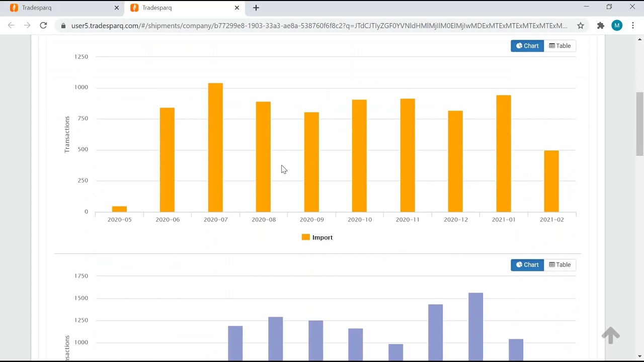Click the 2020-06 orange bar
The image size is (644, 362).
tap(167, 160)
